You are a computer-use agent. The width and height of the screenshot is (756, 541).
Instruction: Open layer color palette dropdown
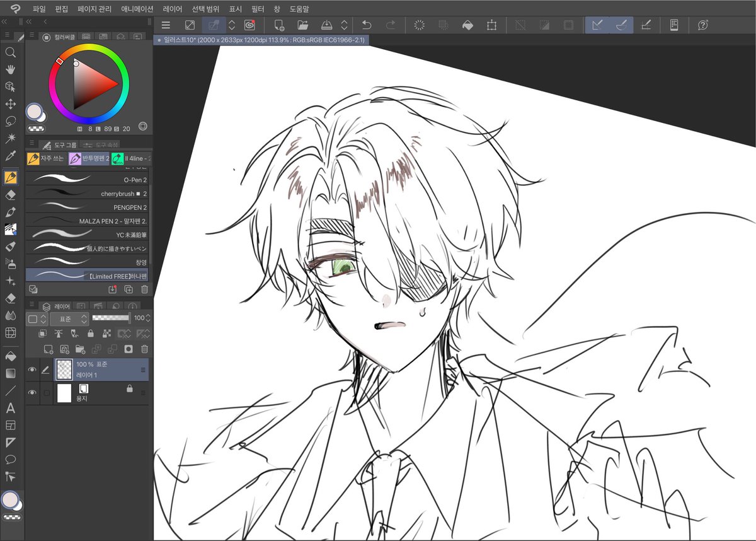(x=37, y=318)
